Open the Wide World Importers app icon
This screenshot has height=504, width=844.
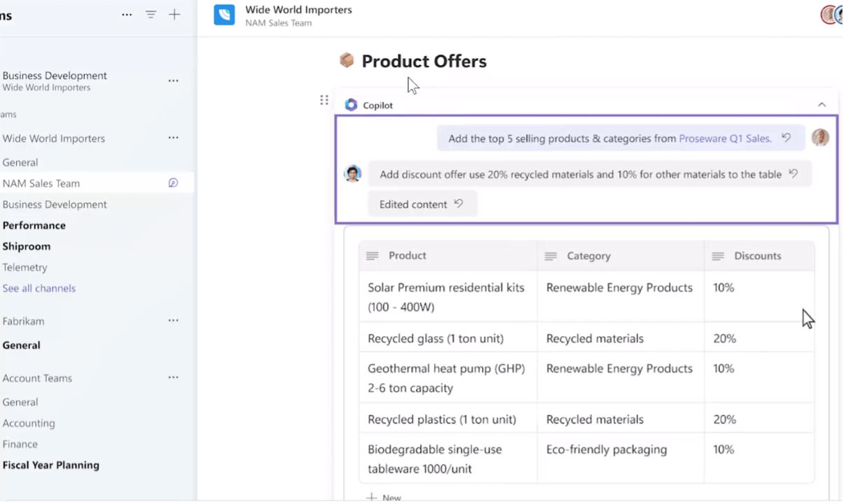tap(224, 15)
